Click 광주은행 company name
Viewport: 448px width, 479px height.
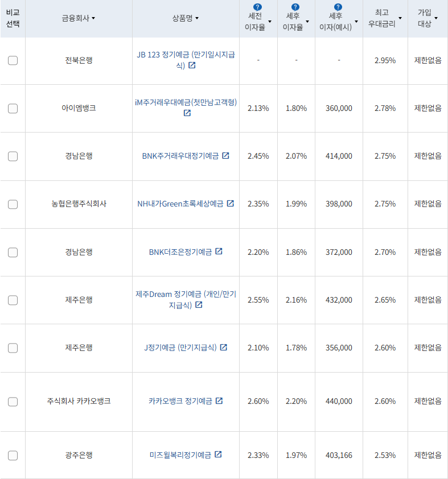(x=79, y=455)
